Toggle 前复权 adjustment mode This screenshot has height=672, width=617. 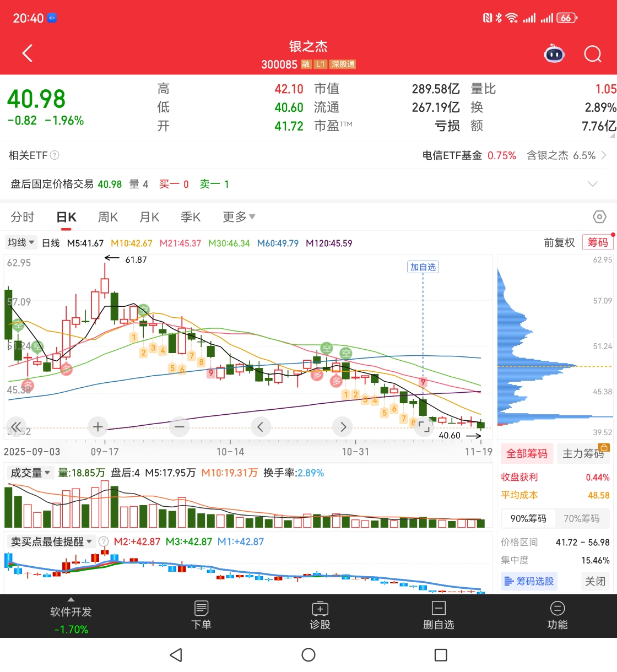559,242
